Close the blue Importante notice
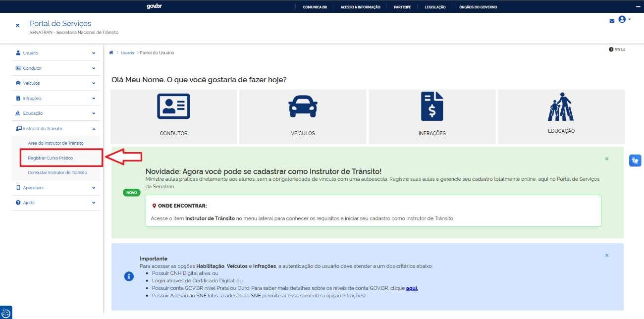644x319 pixels. point(606,255)
